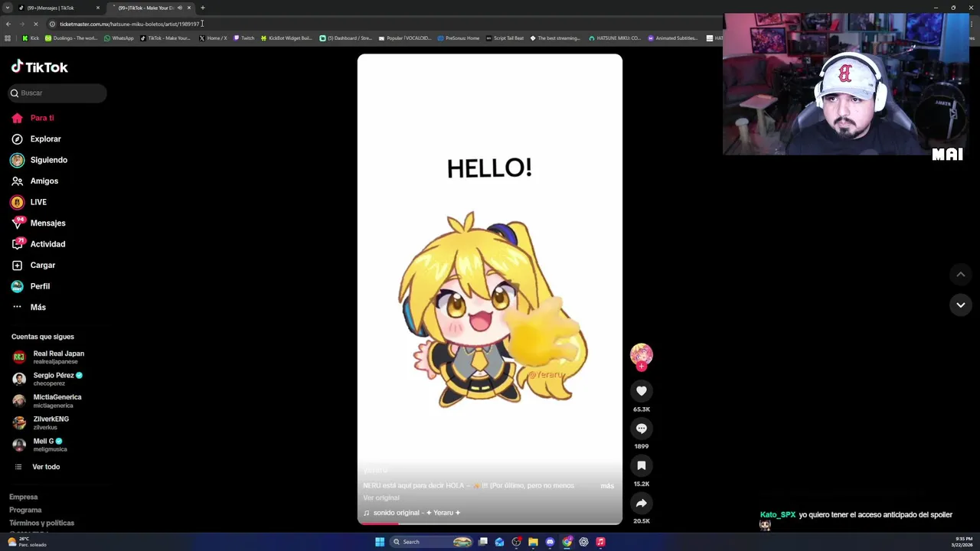The width and height of the screenshot is (980, 551).
Task: Open the creator avatar profile
Action: point(642,354)
